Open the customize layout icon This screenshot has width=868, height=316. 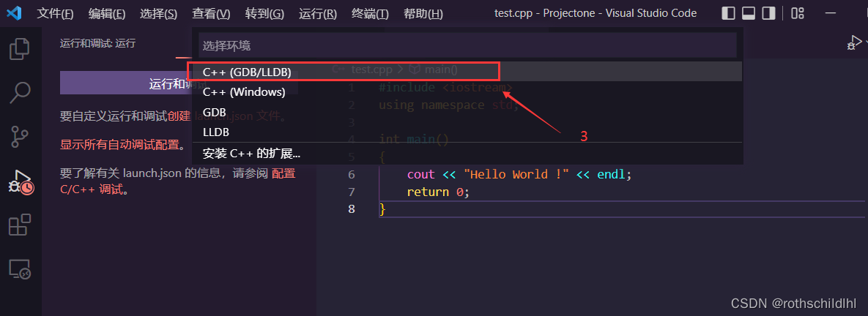pyautogui.click(x=797, y=13)
